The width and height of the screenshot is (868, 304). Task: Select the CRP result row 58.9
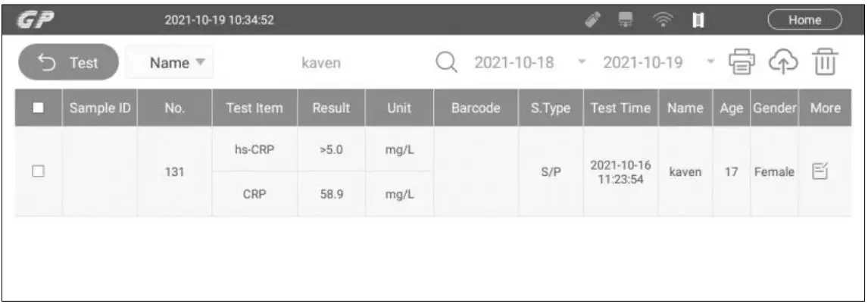coord(331,194)
